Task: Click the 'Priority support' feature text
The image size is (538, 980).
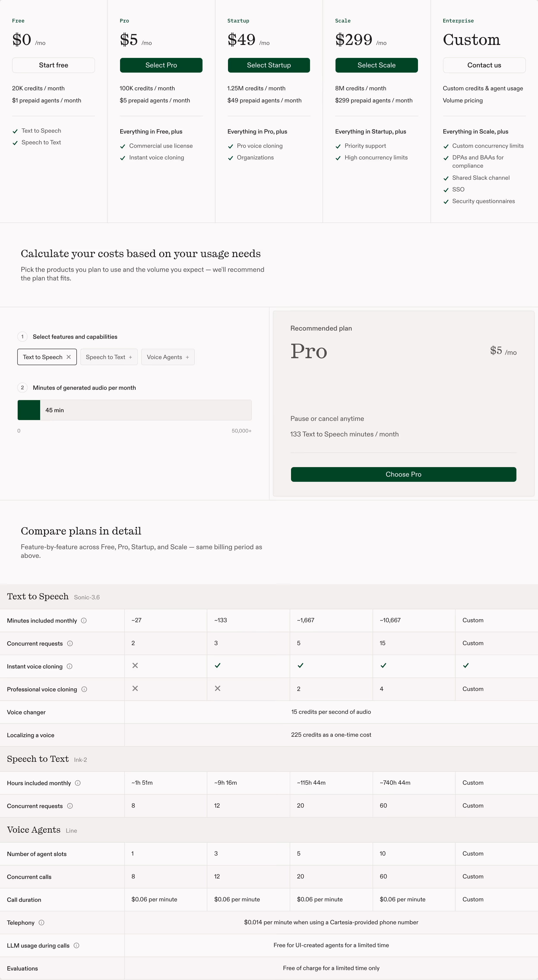Action: pos(365,146)
